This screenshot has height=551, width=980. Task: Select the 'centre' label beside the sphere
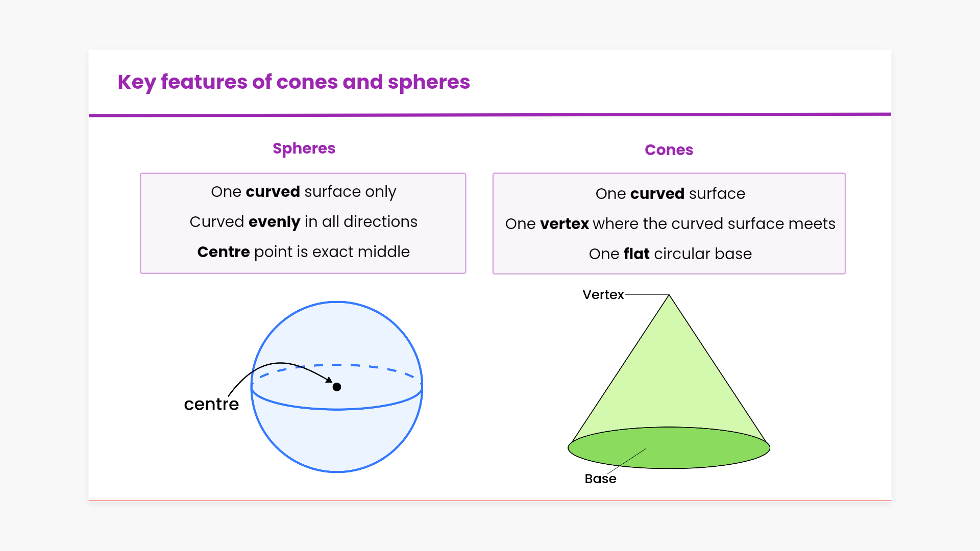211,404
